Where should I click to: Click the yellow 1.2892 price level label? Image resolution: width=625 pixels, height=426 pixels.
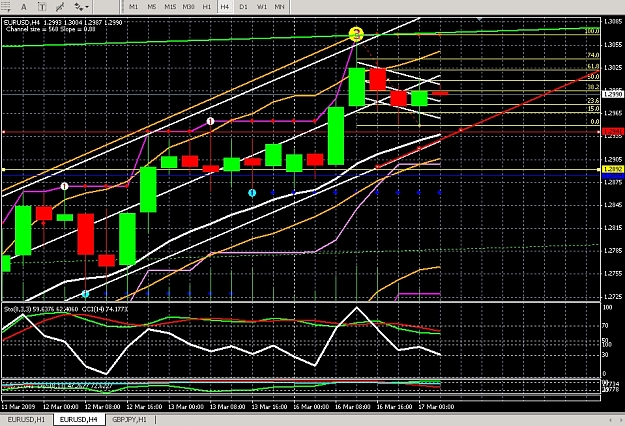(613, 169)
